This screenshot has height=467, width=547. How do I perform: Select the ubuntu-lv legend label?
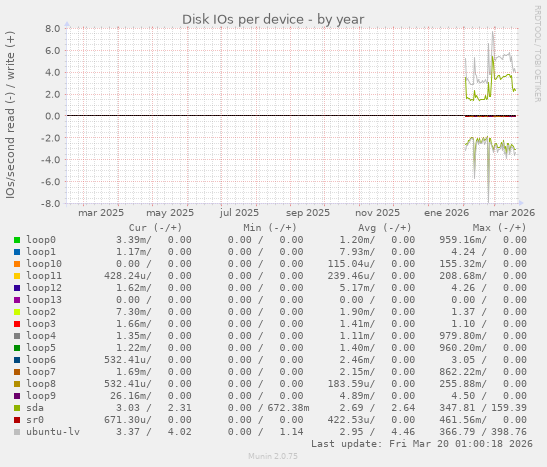pos(53,431)
